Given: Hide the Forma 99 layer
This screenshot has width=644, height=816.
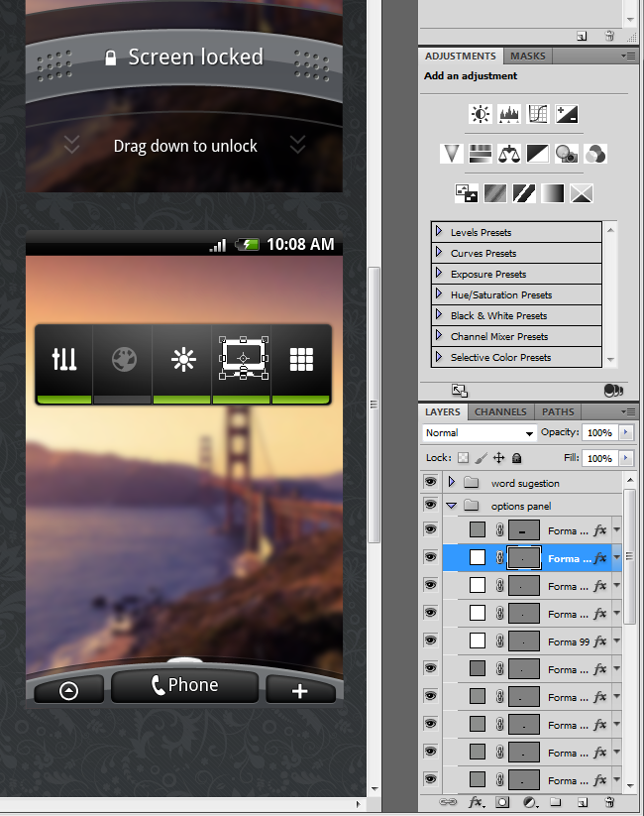Looking at the screenshot, I should coord(430,641).
